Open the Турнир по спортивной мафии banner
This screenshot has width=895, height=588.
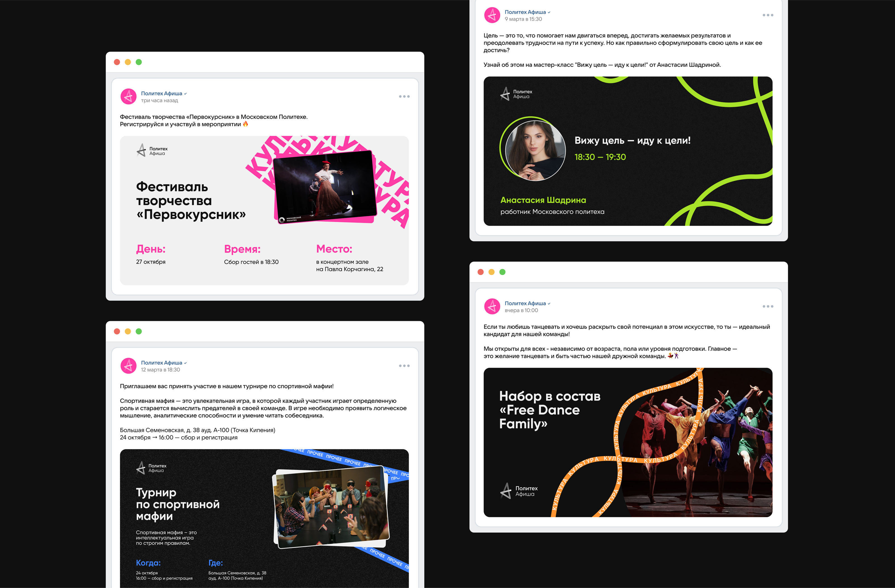click(x=264, y=519)
